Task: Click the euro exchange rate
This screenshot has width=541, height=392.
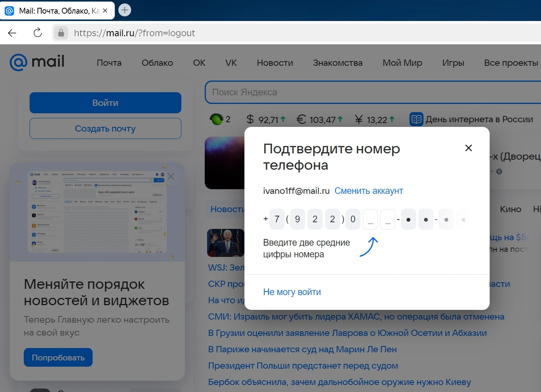Action: pyautogui.click(x=320, y=120)
